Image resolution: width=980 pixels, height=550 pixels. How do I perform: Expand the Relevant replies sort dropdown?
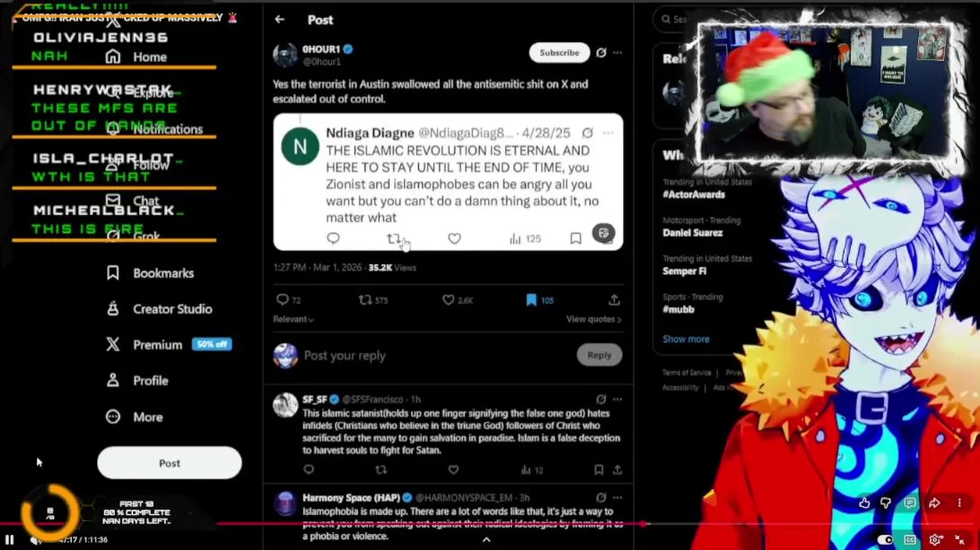[x=294, y=319]
